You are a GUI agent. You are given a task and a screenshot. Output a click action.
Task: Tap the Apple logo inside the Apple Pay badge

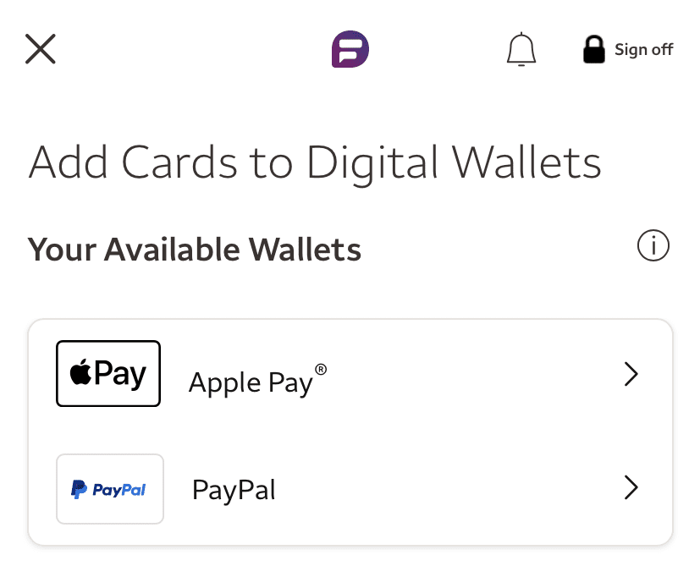(79, 373)
